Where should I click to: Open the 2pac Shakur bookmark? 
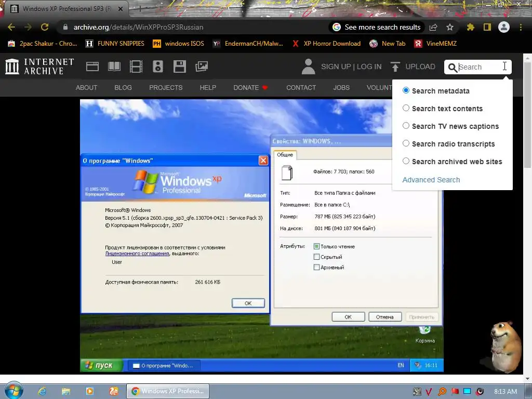point(43,44)
